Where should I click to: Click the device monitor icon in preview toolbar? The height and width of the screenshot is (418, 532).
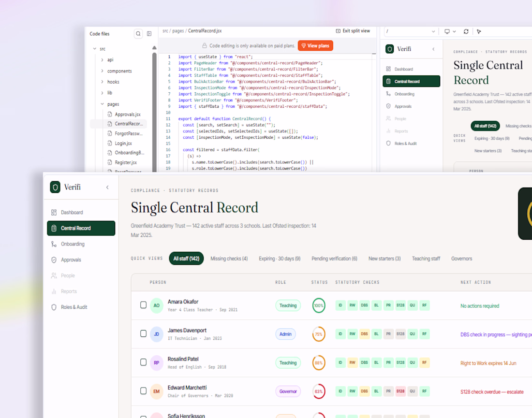447,31
